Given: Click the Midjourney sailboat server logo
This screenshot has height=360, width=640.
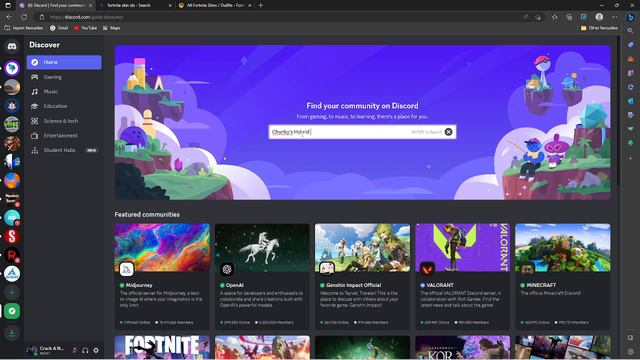Looking at the screenshot, I should click(127, 269).
